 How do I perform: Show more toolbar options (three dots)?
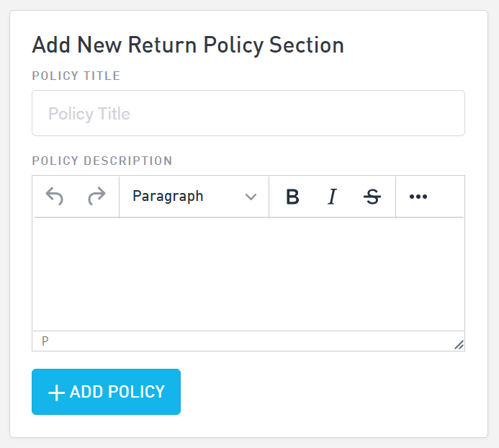[x=418, y=197]
